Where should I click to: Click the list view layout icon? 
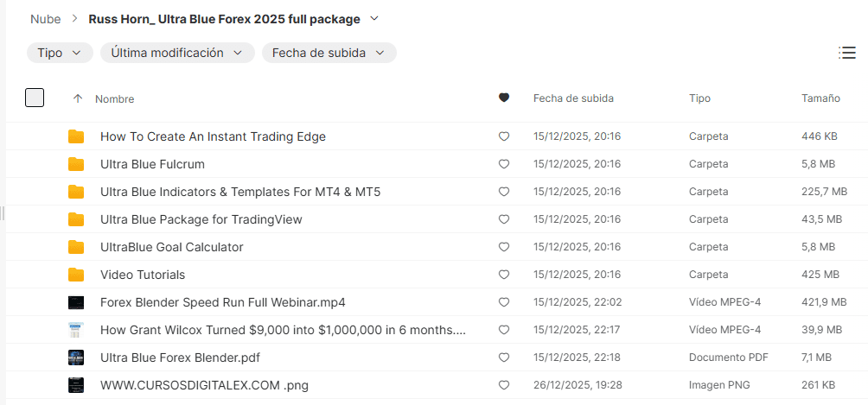pos(847,53)
